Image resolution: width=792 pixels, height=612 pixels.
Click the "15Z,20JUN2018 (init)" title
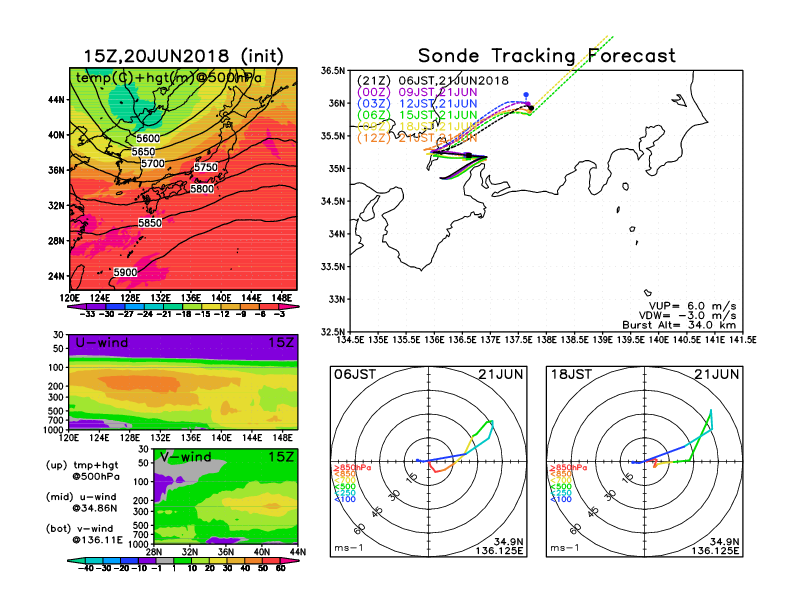pyautogui.click(x=183, y=56)
